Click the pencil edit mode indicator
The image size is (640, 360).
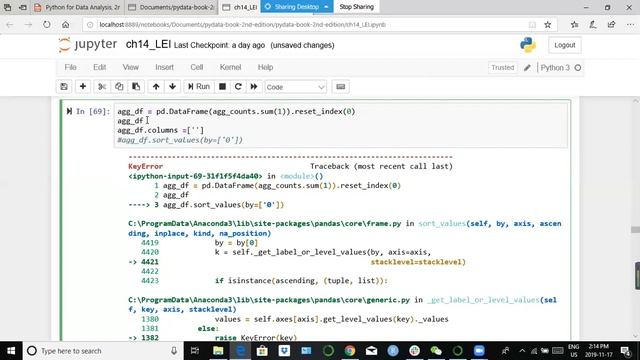[527, 68]
